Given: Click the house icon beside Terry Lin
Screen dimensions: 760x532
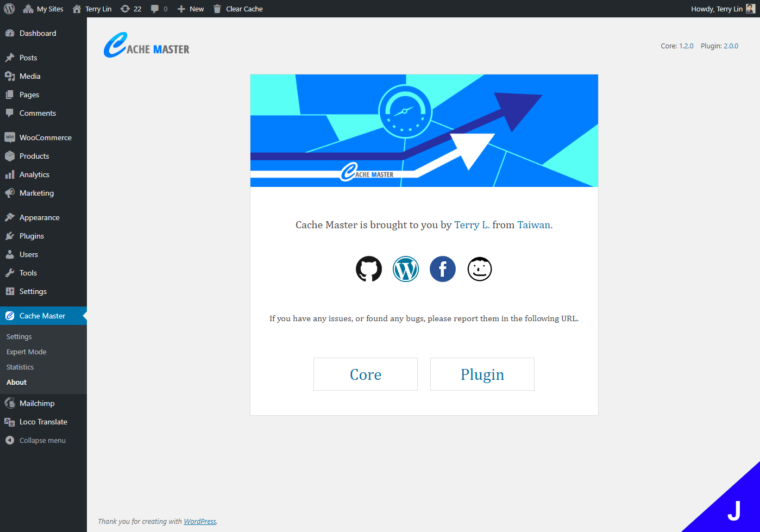Looking at the screenshot, I should tap(77, 9).
